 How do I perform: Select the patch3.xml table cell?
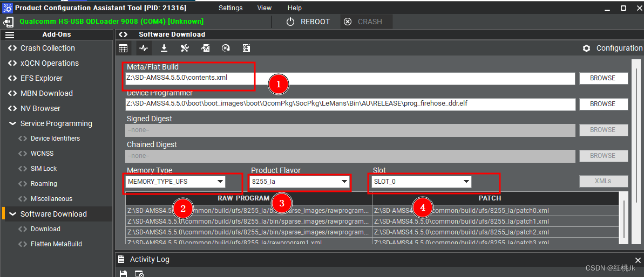pyautogui.click(x=496, y=241)
